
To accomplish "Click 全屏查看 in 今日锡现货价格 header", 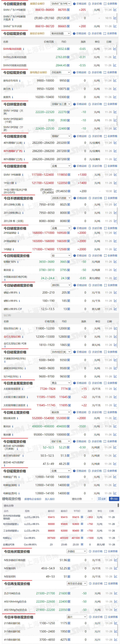I will (x=111, y=136).
